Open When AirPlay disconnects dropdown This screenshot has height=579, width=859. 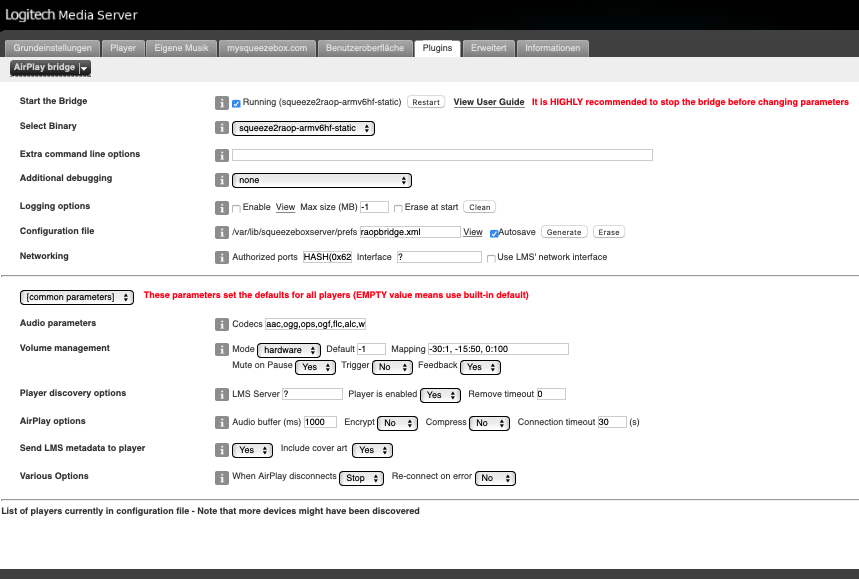362,478
